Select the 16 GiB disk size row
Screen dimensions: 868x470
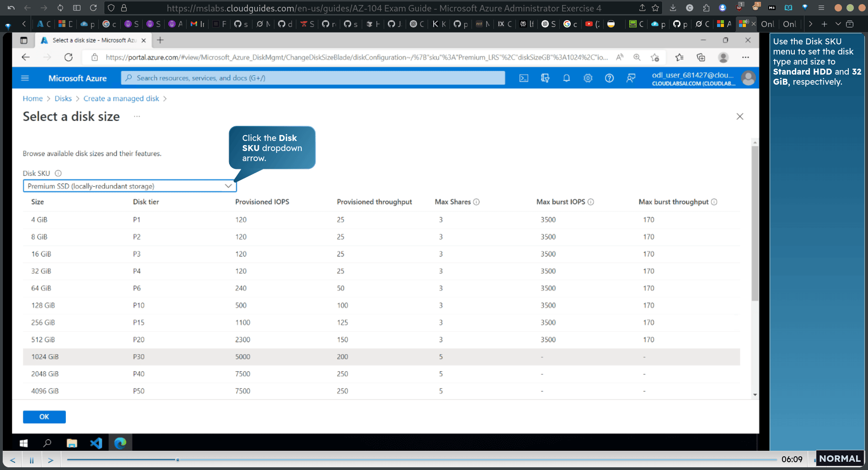tap(381, 254)
